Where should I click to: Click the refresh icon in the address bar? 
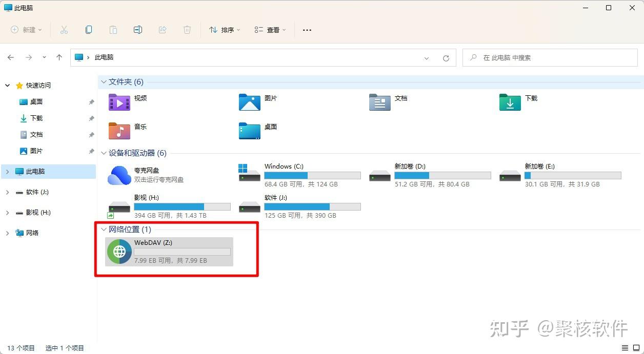click(x=446, y=57)
